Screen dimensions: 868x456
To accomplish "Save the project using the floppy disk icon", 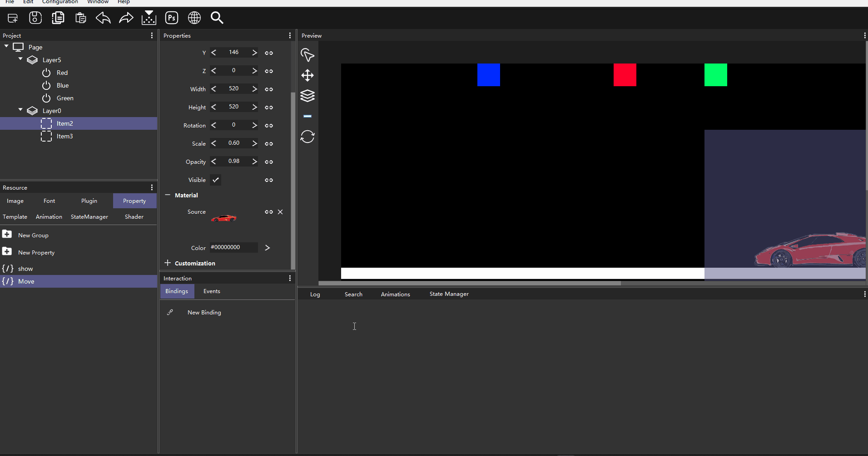I will (x=35, y=18).
